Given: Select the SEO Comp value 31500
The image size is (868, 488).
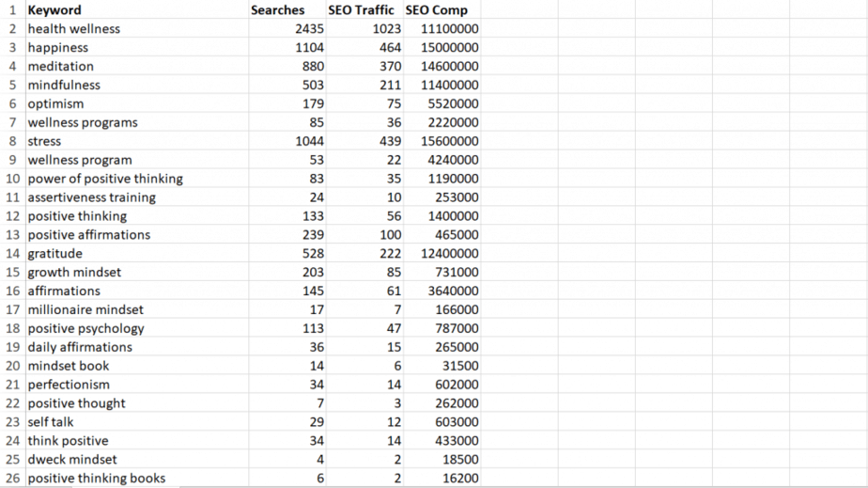Looking at the screenshot, I should coord(459,366).
